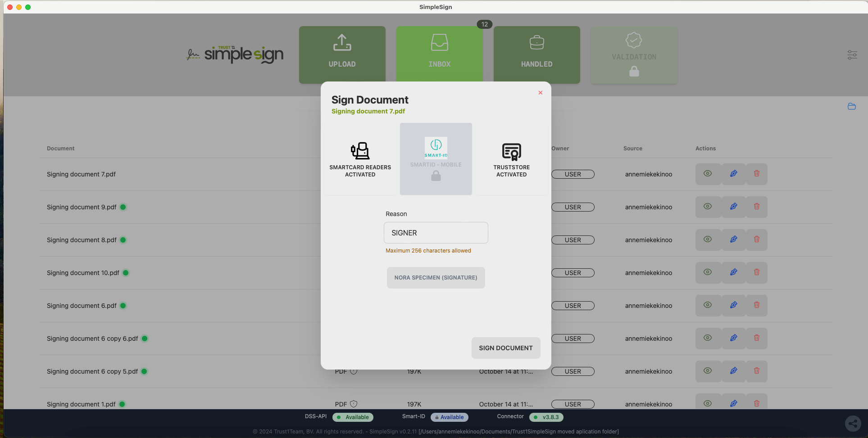Click USER owner badge for Signing document 6.pdf
868x438 pixels.
click(573, 306)
